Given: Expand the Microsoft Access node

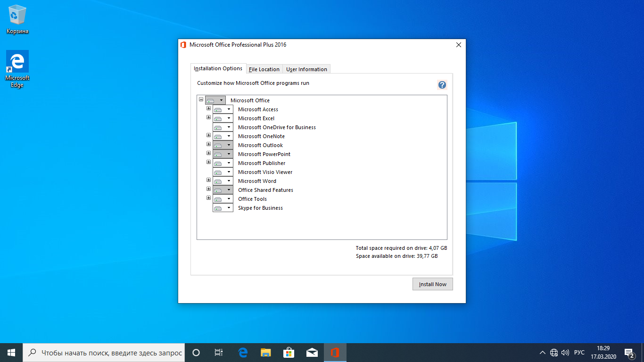Looking at the screenshot, I should [x=208, y=108].
